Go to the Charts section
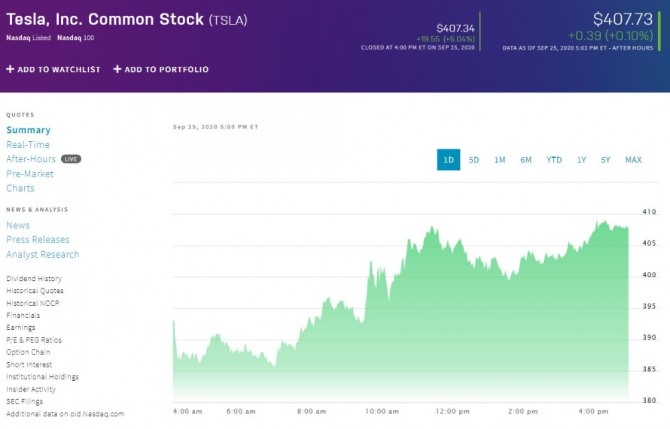670x429 pixels. tap(20, 188)
